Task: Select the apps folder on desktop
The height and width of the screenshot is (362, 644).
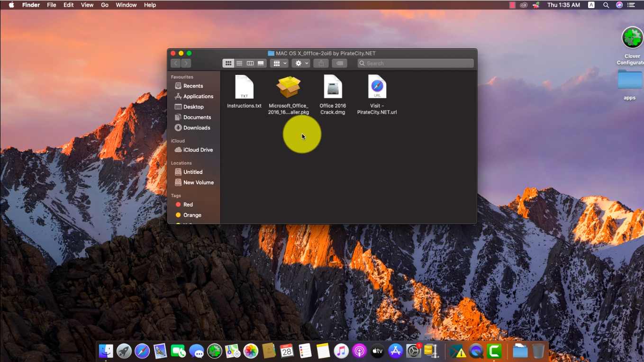Action: click(x=630, y=85)
